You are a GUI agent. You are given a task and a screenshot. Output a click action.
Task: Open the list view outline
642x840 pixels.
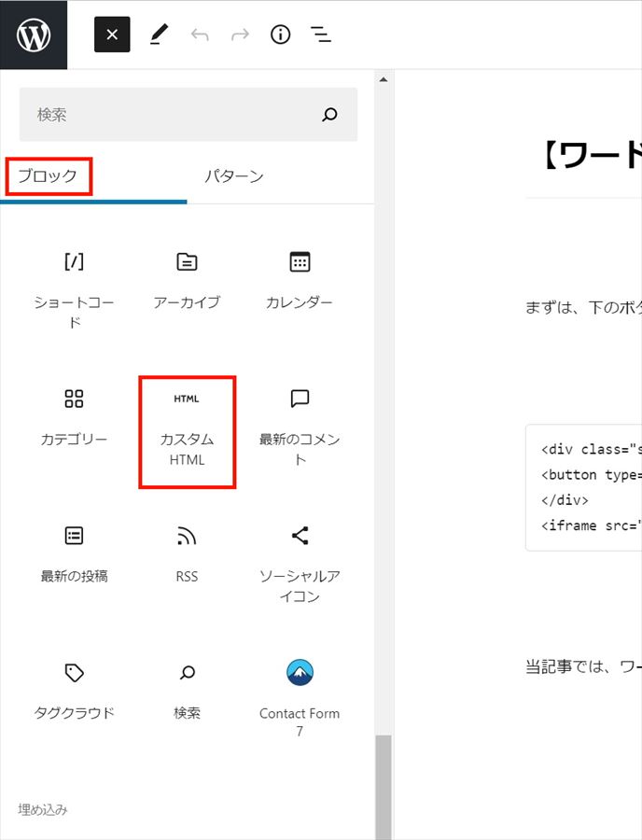(321, 35)
